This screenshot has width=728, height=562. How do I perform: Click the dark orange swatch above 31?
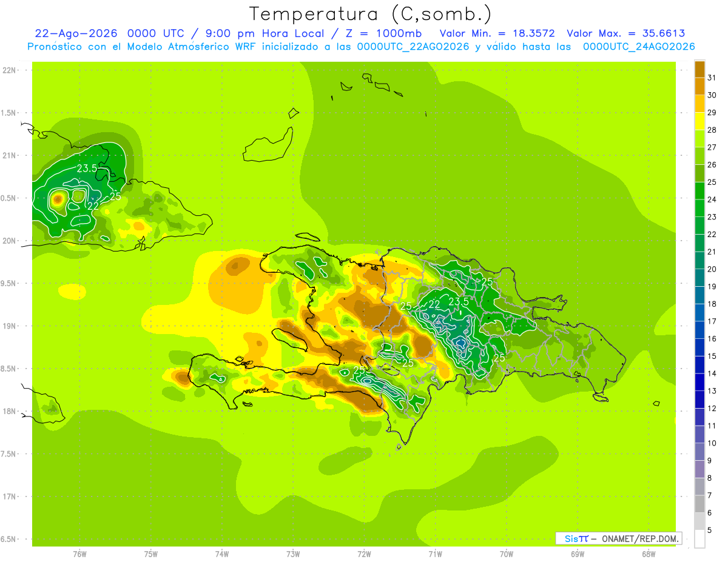coord(699,69)
